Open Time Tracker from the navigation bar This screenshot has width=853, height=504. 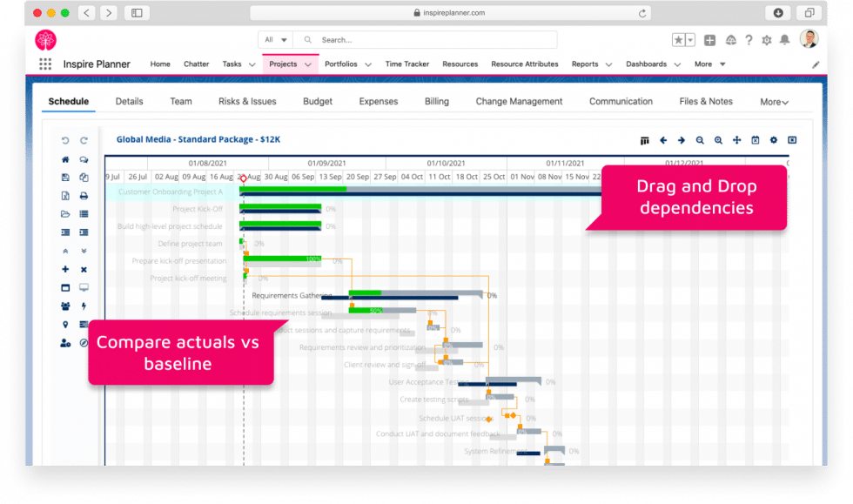pos(406,64)
